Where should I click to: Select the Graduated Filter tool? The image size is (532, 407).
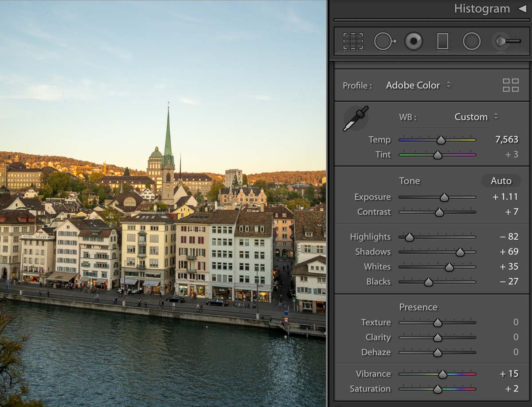(442, 41)
